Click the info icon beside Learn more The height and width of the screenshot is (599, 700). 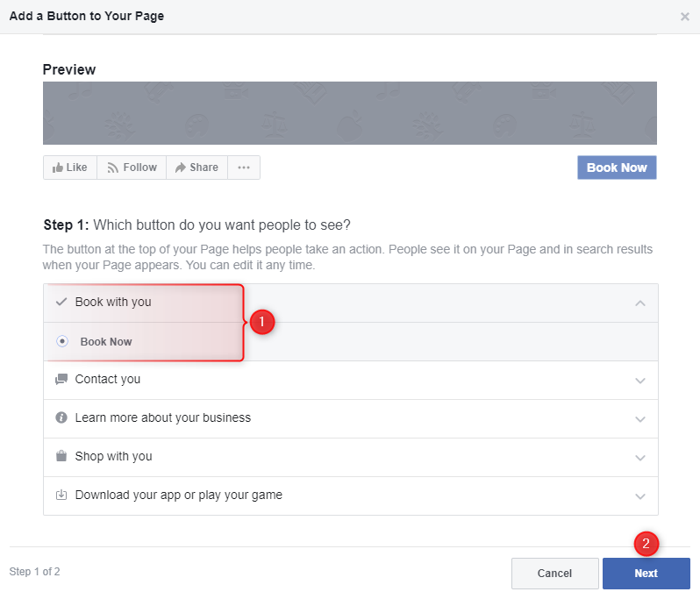61,418
